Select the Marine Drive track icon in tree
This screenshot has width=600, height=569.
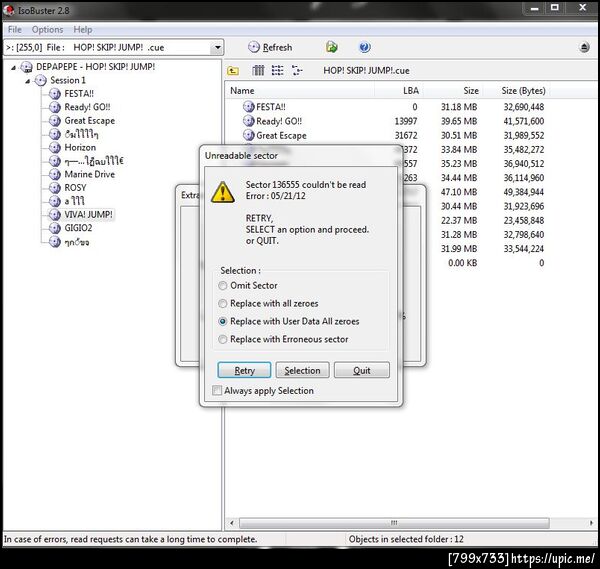pyautogui.click(x=55, y=174)
